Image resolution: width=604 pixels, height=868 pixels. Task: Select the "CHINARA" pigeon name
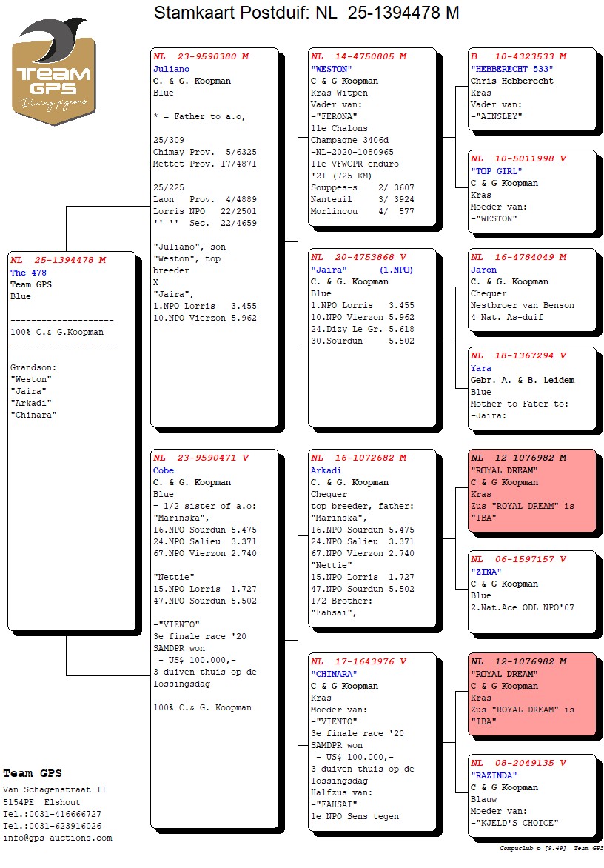coord(333,674)
